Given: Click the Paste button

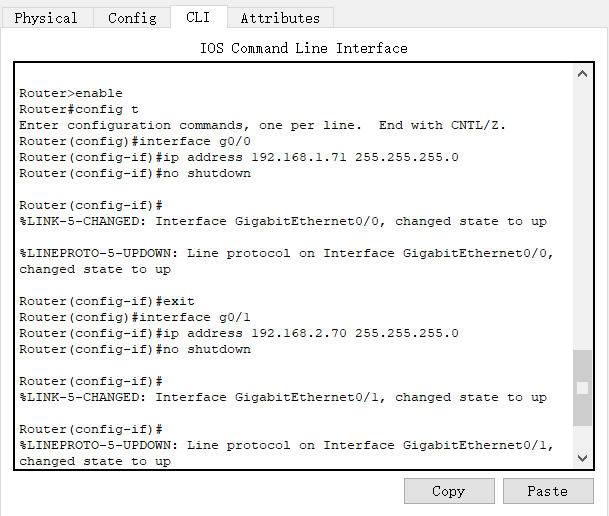Looking at the screenshot, I should [x=547, y=491].
